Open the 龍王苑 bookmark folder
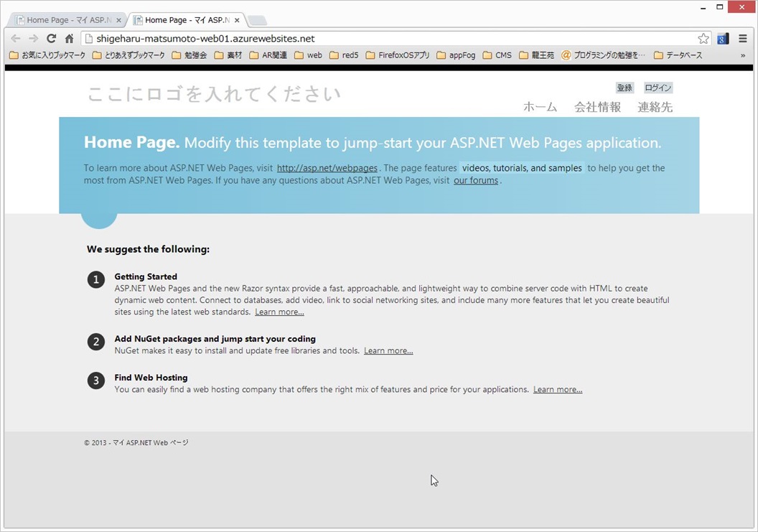Screen dimensions: 758x532 click(537, 55)
